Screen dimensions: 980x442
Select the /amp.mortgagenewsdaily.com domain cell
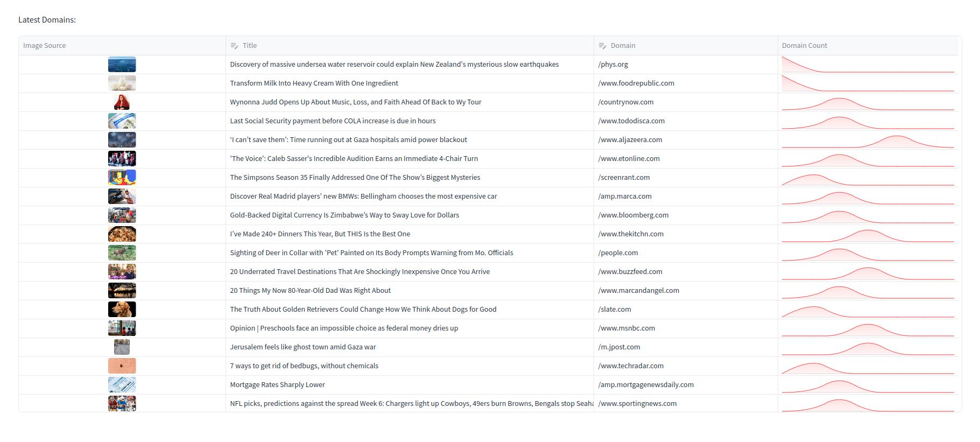point(686,385)
